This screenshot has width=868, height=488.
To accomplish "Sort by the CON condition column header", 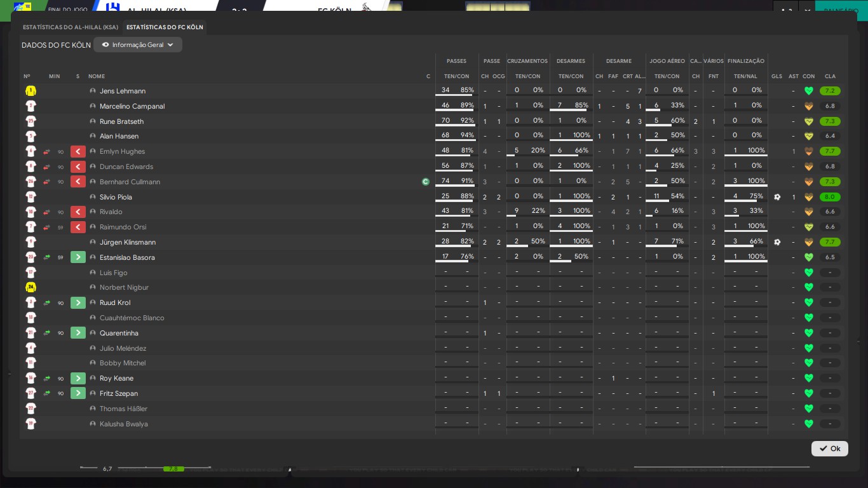I will click(x=808, y=76).
